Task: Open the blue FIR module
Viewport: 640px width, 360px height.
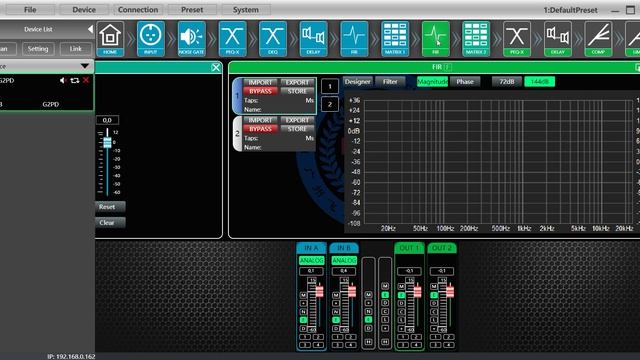Action: [x=354, y=39]
